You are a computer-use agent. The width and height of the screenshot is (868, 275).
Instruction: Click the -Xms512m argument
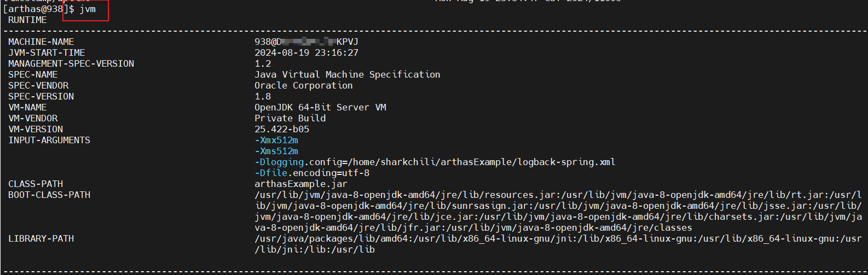276,151
